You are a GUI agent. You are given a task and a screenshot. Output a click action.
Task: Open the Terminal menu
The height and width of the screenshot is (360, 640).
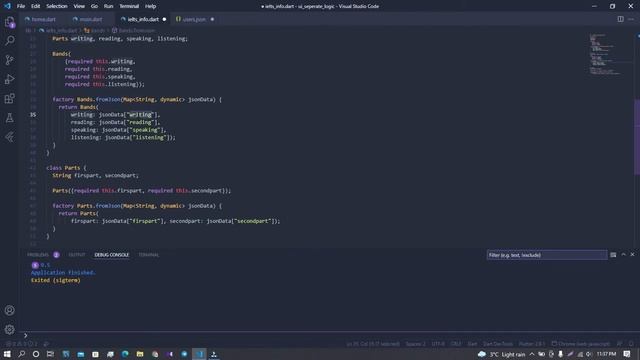(129, 6)
